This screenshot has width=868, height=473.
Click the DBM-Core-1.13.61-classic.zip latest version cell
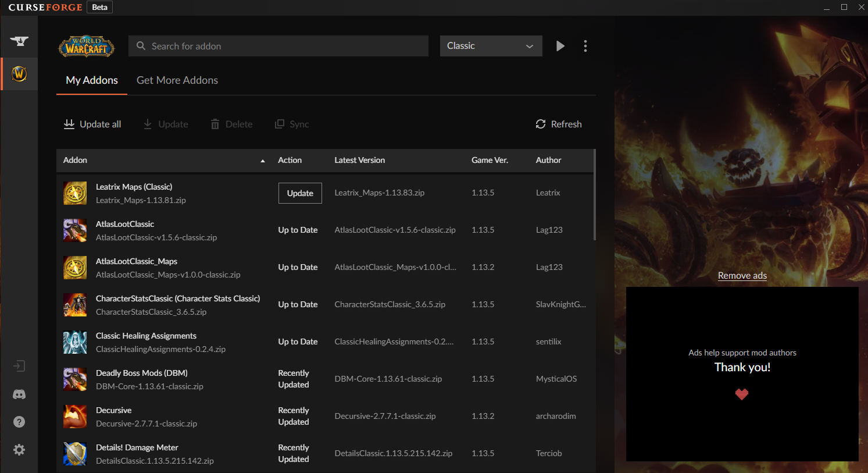pos(388,379)
